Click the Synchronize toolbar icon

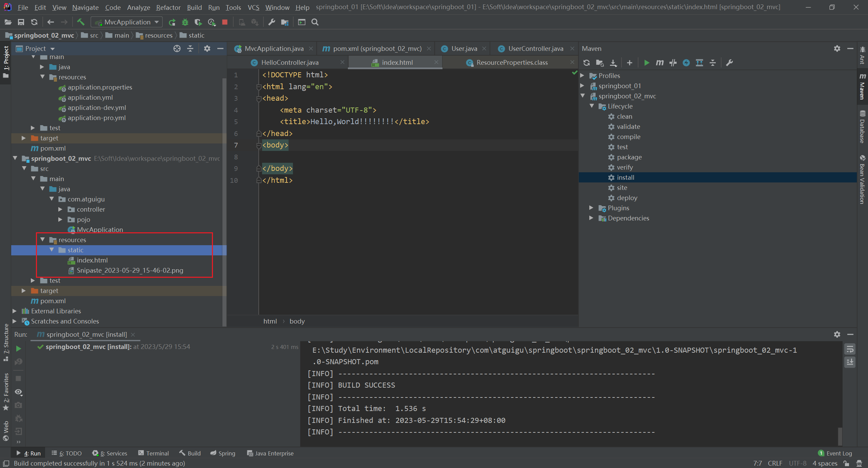tap(34, 22)
